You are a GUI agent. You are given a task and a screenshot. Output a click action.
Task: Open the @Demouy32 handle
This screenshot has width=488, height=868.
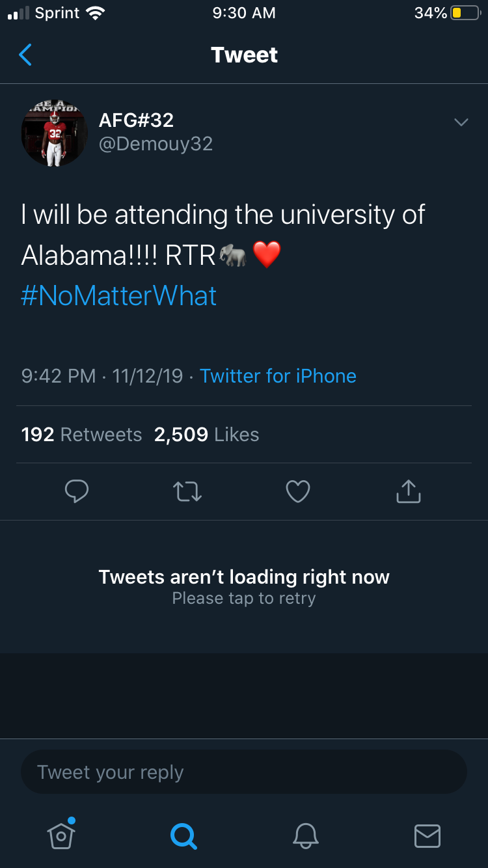point(156,143)
